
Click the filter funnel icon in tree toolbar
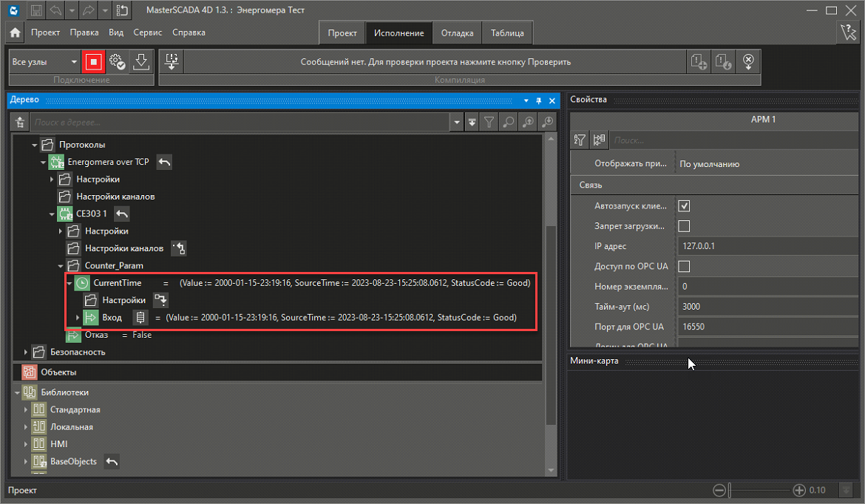point(489,122)
